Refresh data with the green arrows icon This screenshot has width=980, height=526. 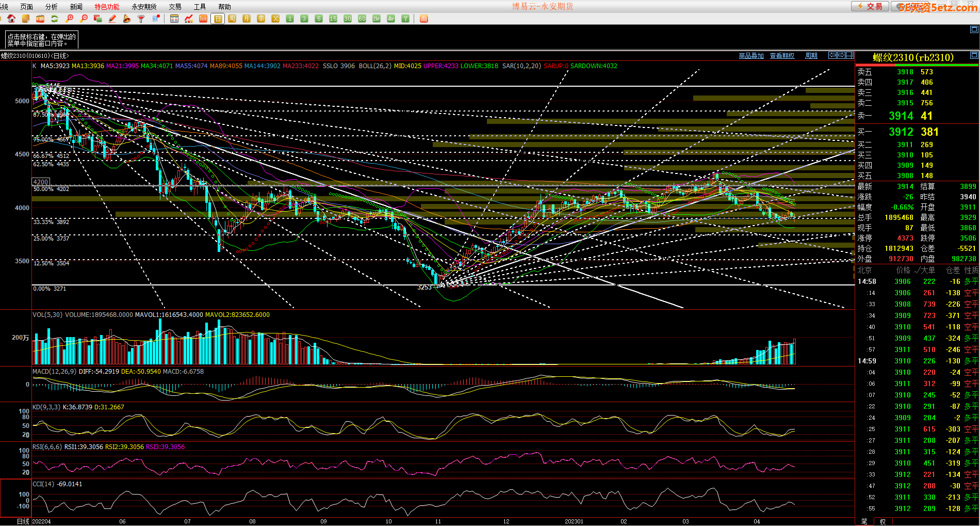coord(55,19)
